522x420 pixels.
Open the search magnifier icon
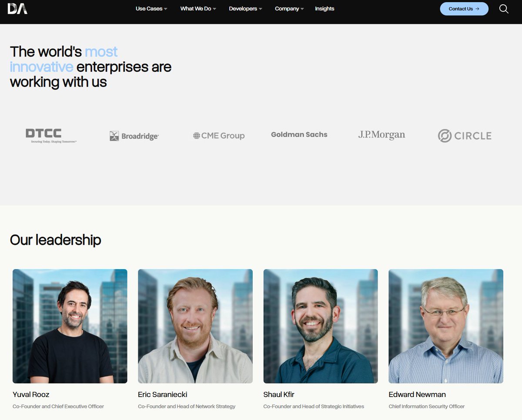pyautogui.click(x=504, y=9)
